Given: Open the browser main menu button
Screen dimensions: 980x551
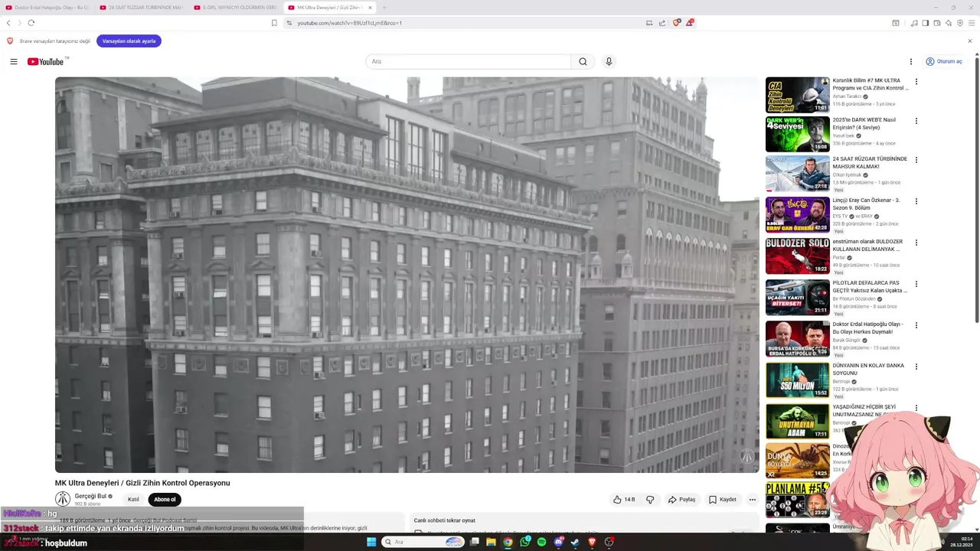Looking at the screenshot, I should (x=971, y=23).
